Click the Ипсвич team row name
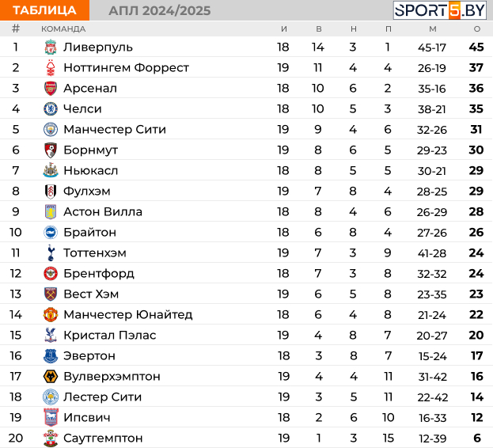 pyautogui.click(x=87, y=417)
